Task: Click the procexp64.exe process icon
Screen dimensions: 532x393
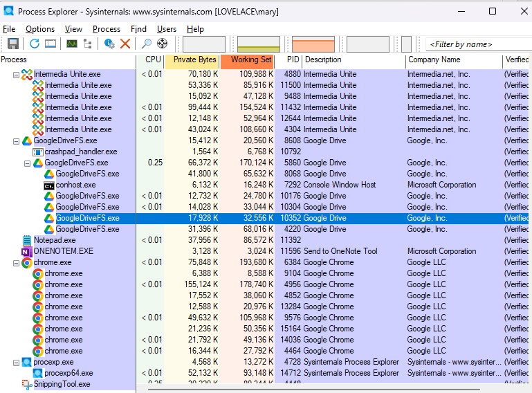Action: pos(37,374)
